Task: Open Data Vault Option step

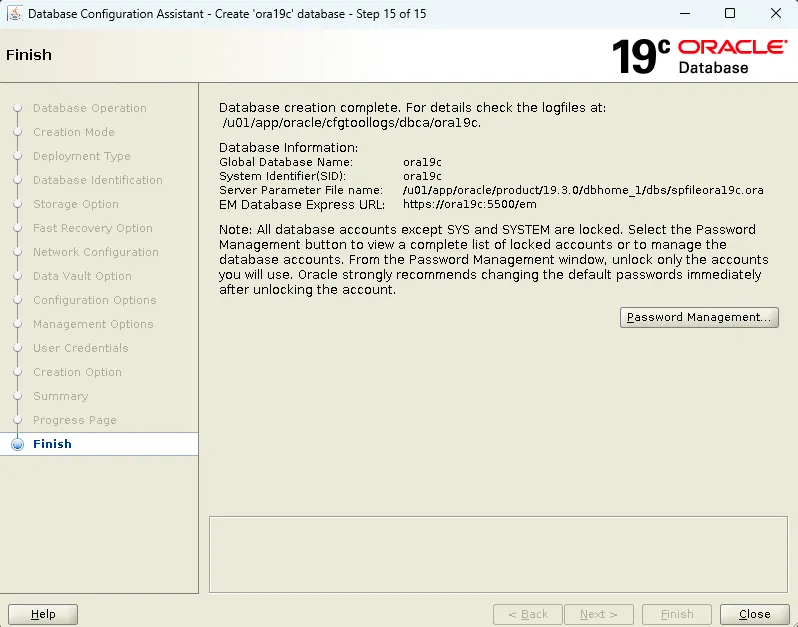Action: pos(82,276)
